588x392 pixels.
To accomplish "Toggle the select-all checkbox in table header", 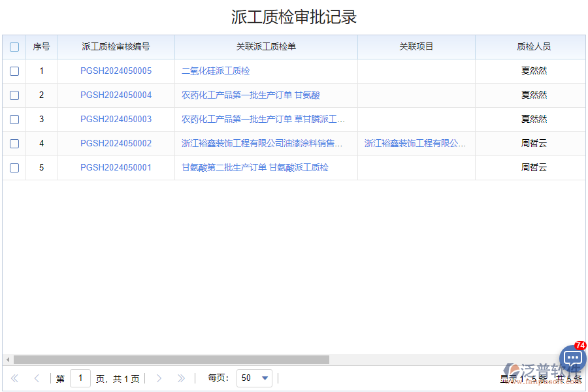I will 14,46.
